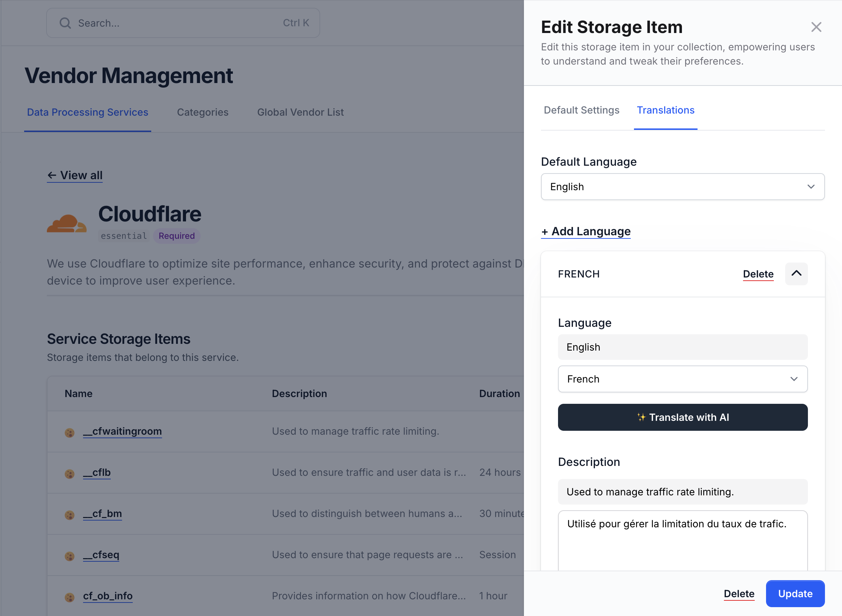Click the Session duration cell

[497, 555]
